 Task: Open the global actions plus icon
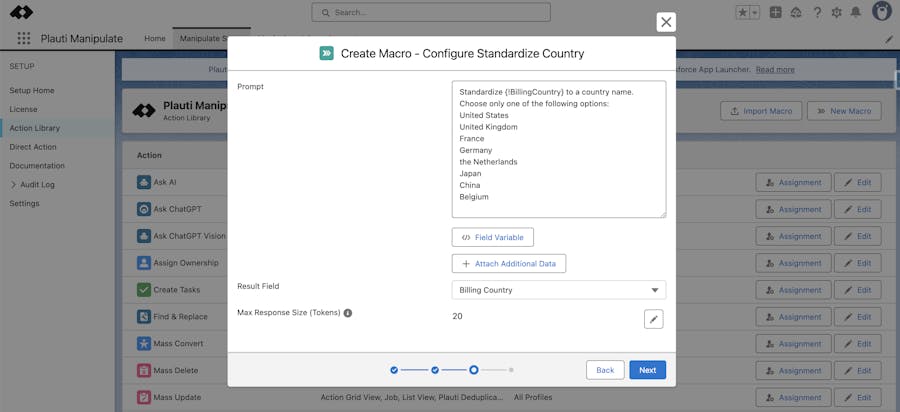point(775,13)
